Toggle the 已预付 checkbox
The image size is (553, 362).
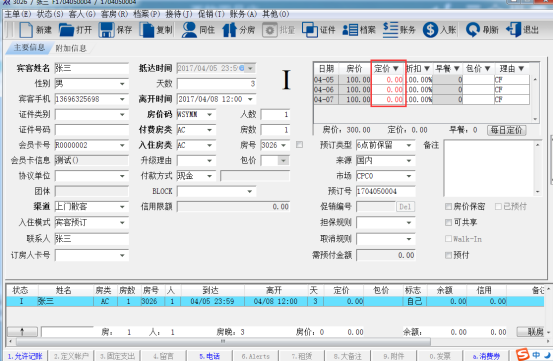pyautogui.click(x=498, y=206)
